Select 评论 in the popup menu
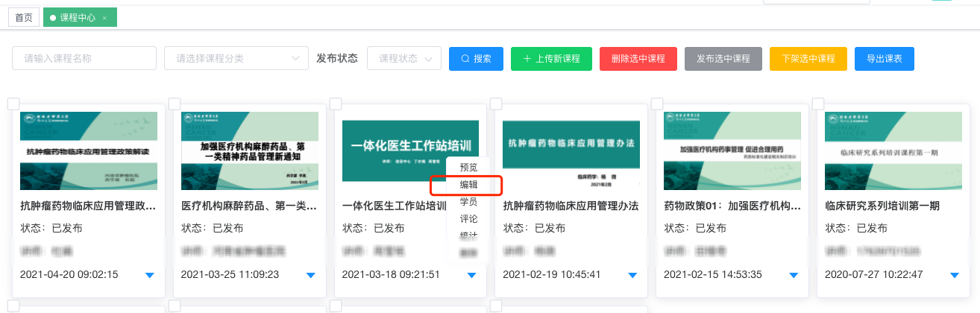 468,219
